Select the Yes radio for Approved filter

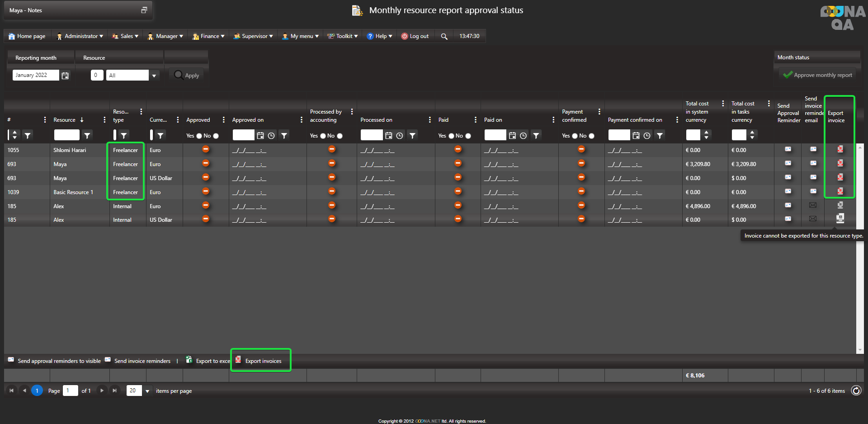coord(199,136)
